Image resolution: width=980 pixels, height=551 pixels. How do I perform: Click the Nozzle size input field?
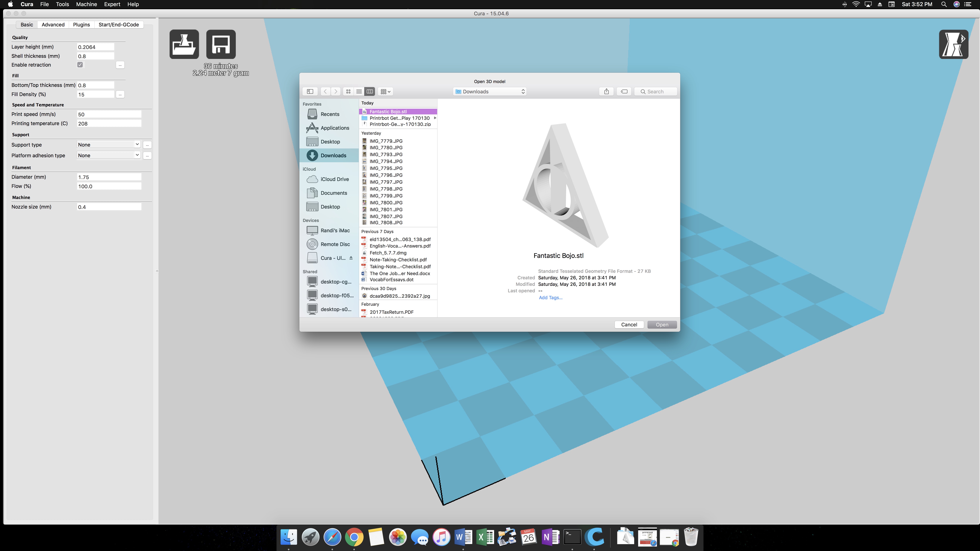click(x=109, y=207)
